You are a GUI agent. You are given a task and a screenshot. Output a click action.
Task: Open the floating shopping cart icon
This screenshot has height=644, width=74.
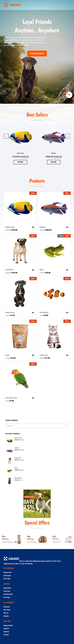69,95
